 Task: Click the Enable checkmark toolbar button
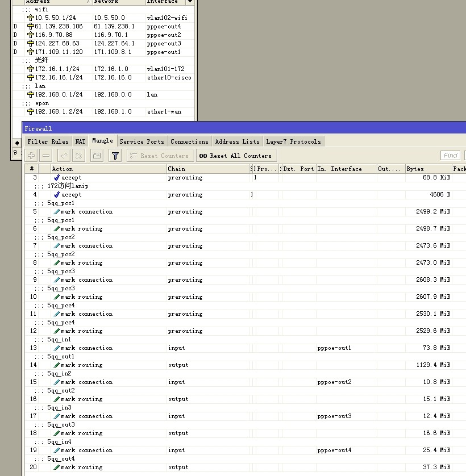coord(64,156)
